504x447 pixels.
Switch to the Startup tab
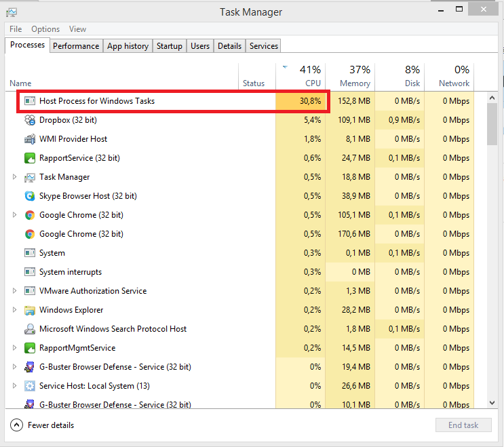(x=170, y=46)
